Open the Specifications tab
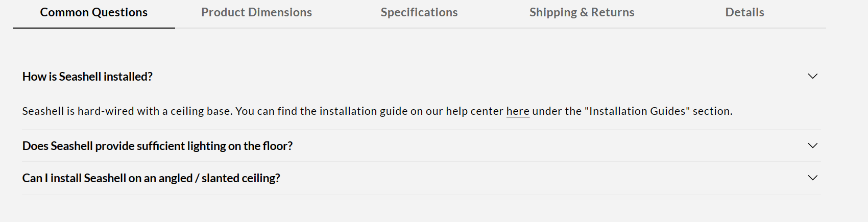868x222 pixels. click(419, 12)
